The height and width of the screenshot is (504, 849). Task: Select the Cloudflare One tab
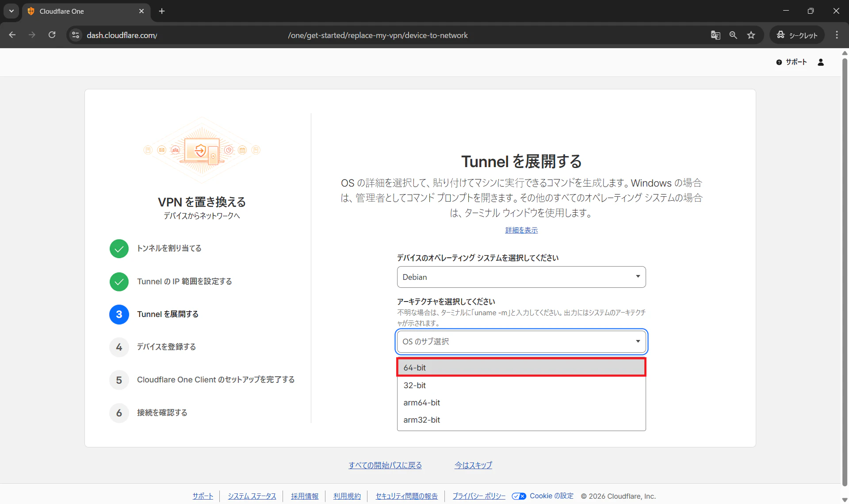click(86, 11)
